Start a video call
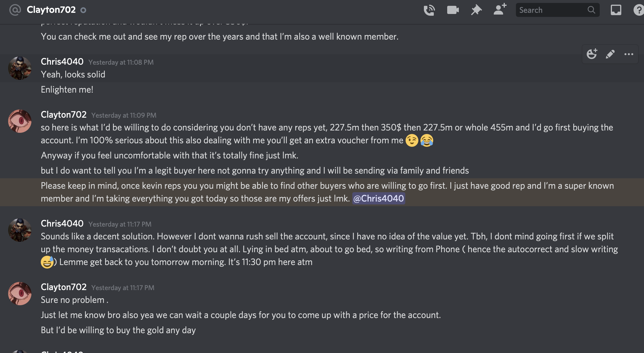644x353 pixels. tap(453, 10)
